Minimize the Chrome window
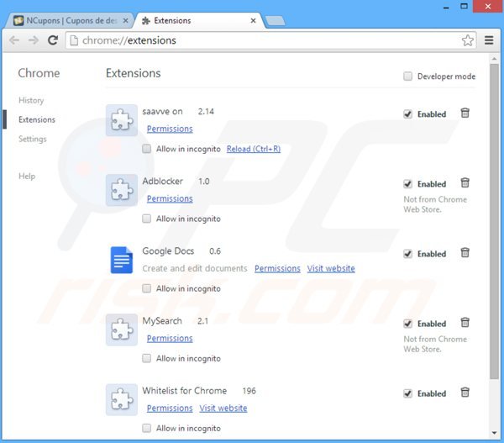 [x=446, y=6]
